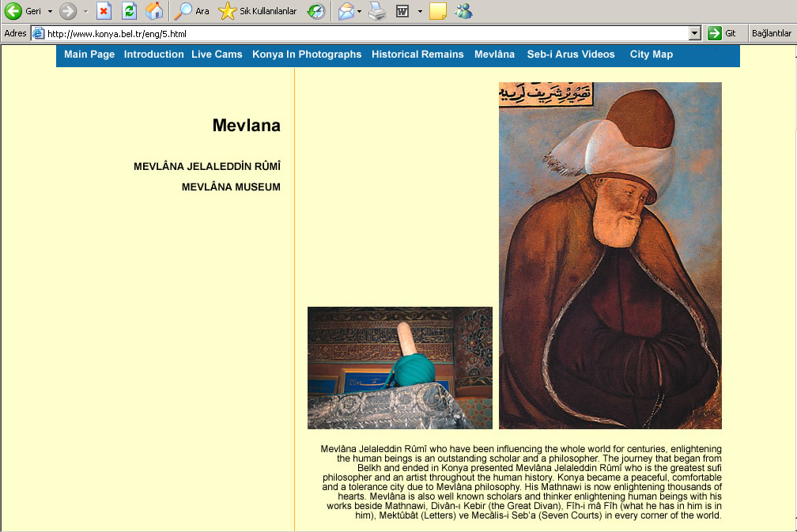This screenshot has width=797, height=532.
Task: Click the green Back (Geri) arrow
Action: click(x=13, y=10)
